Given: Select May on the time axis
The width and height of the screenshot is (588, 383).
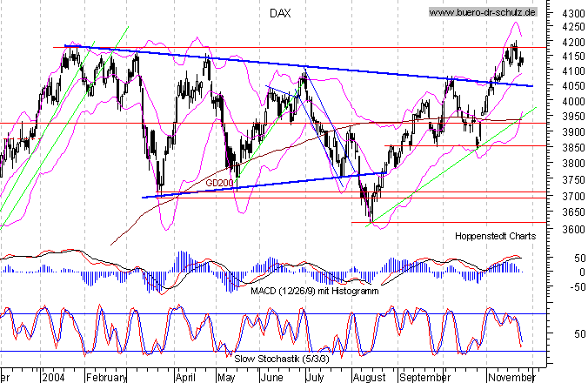Looking at the screenshot, I should coord(226,379).
